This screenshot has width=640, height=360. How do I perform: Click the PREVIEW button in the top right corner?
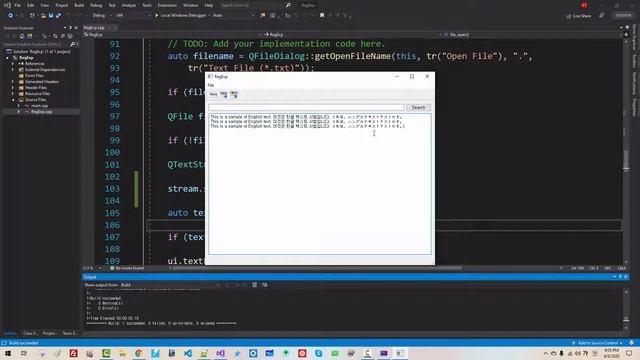click(x=623, y=16)
